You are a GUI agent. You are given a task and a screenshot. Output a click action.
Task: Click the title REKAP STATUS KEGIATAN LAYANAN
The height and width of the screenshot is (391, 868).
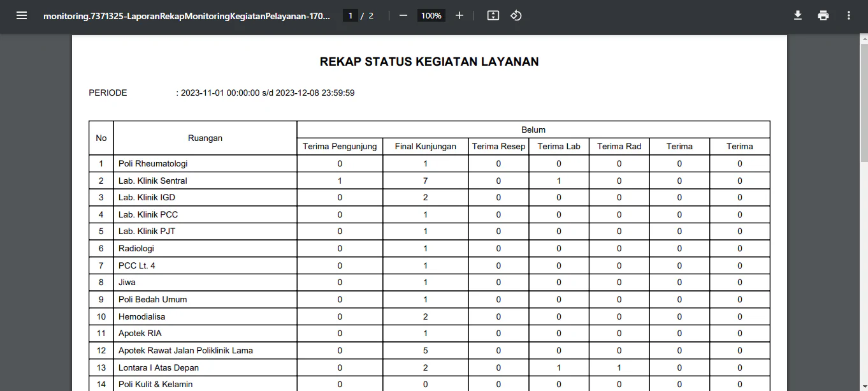[x=430, y=62]
